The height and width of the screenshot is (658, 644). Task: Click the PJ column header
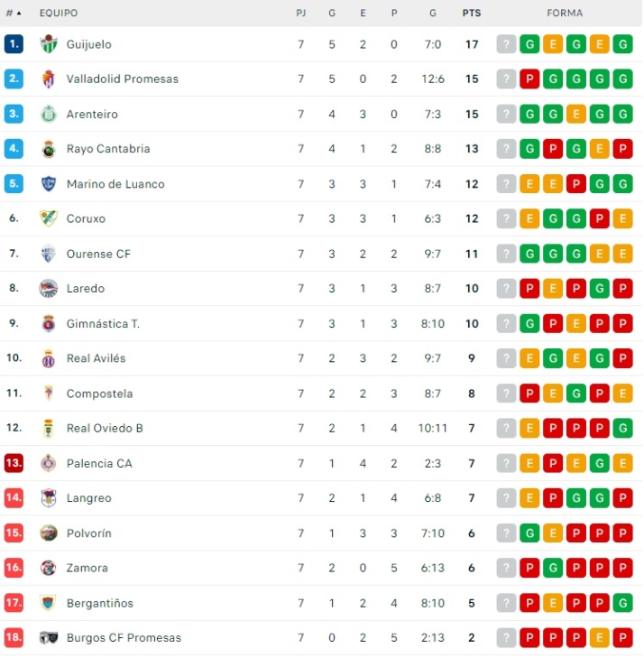300,14
